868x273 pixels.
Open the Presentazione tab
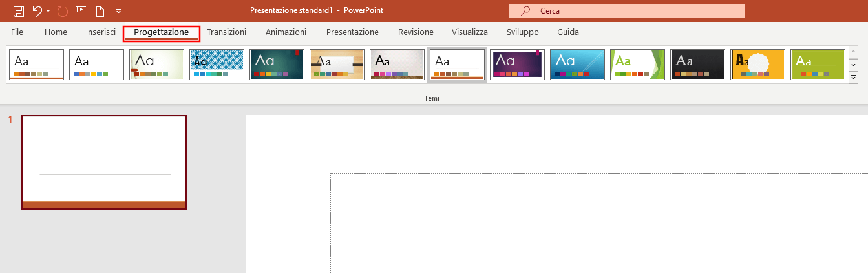(x=352, y=32)
